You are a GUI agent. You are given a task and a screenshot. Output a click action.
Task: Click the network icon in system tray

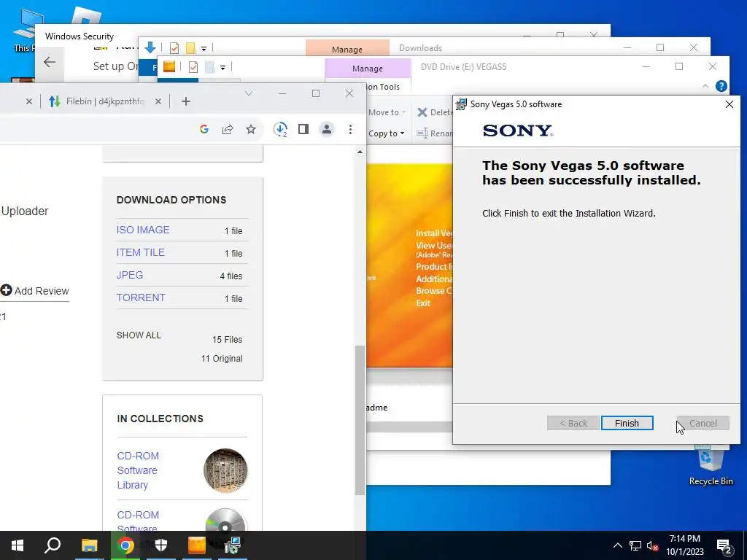635,545
